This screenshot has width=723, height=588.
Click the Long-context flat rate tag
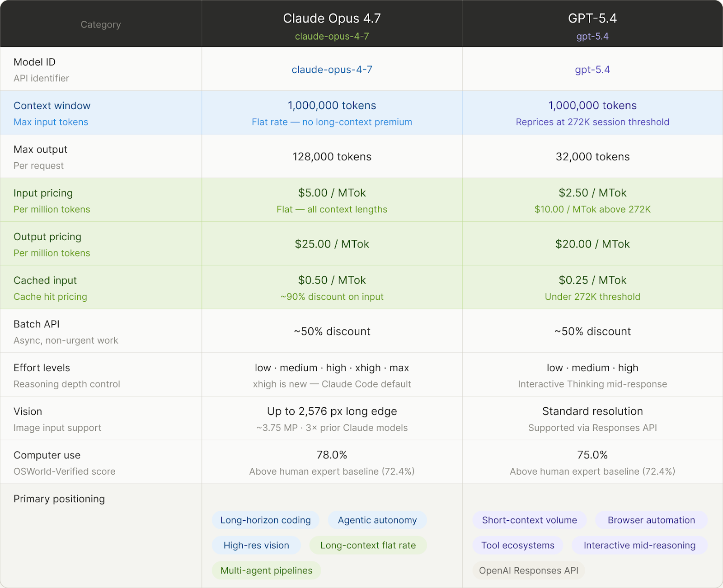coord(368,545)
